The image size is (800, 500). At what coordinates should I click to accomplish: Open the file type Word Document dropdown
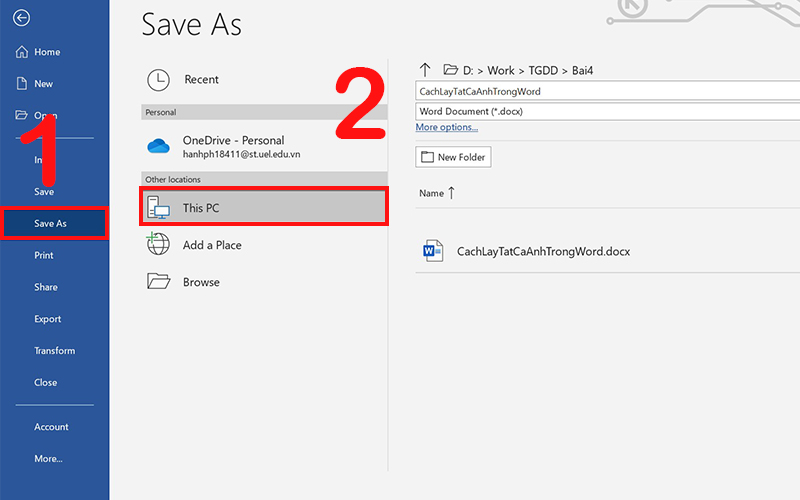[607, 111]
